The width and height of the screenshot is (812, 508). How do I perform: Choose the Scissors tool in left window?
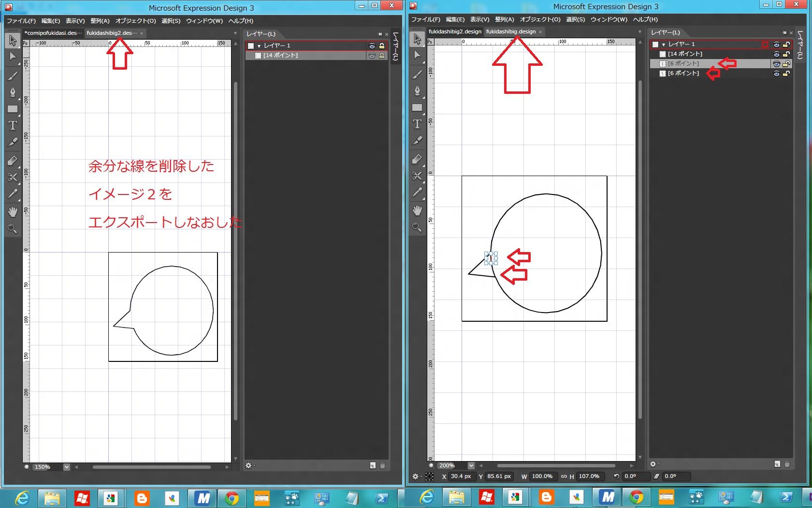(x=13, y=177)
